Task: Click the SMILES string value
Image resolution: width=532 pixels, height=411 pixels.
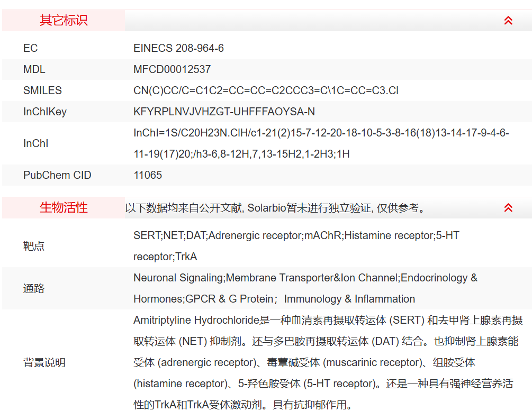Action: coord(266,90)
